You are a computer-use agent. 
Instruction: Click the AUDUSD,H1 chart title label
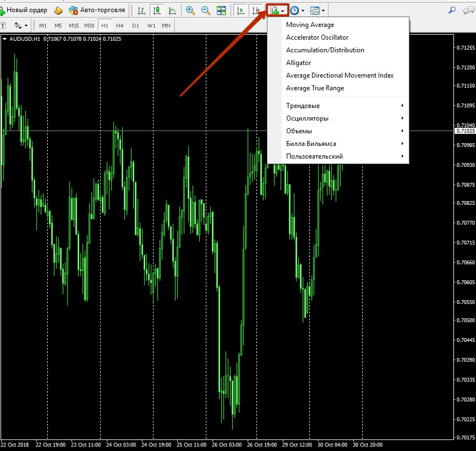click(x=25, y=39)
